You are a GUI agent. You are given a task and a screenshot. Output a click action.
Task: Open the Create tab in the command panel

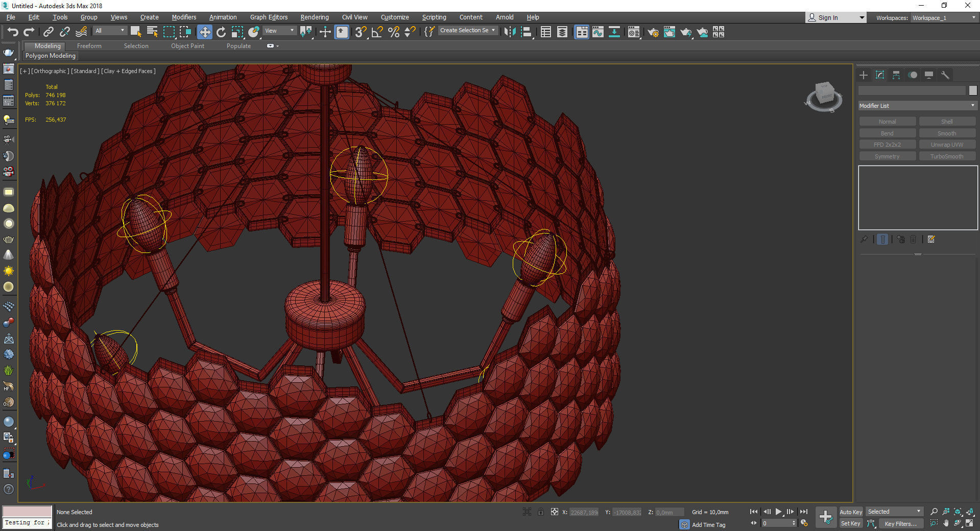point(864,75)
